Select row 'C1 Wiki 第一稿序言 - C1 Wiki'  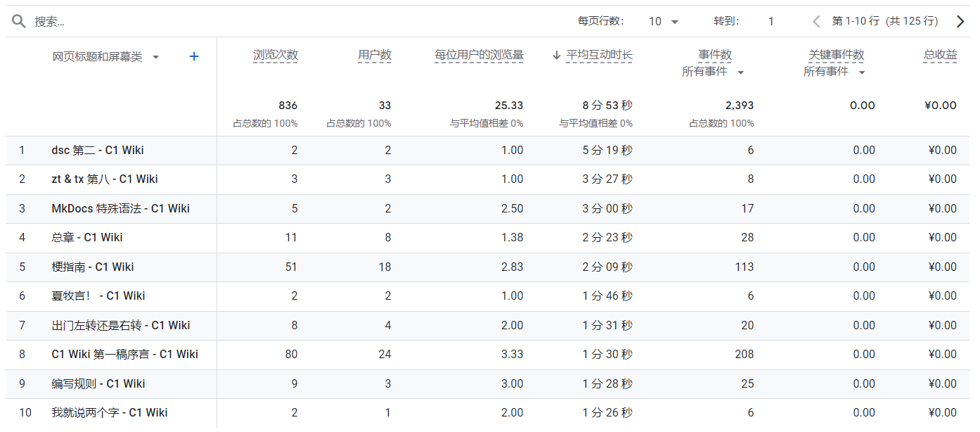pos(488,354)
